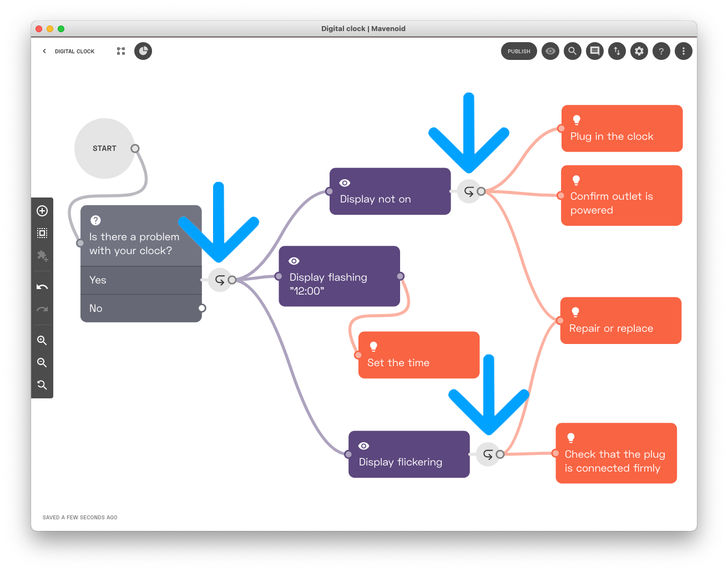Zoom out on the flow canvas
The height and width of the screenshot is (572, 728).
coord(42,363)
